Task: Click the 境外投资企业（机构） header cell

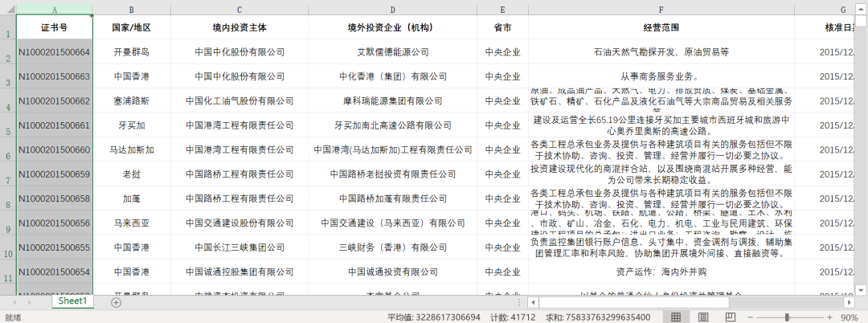Action: point(392,27)
